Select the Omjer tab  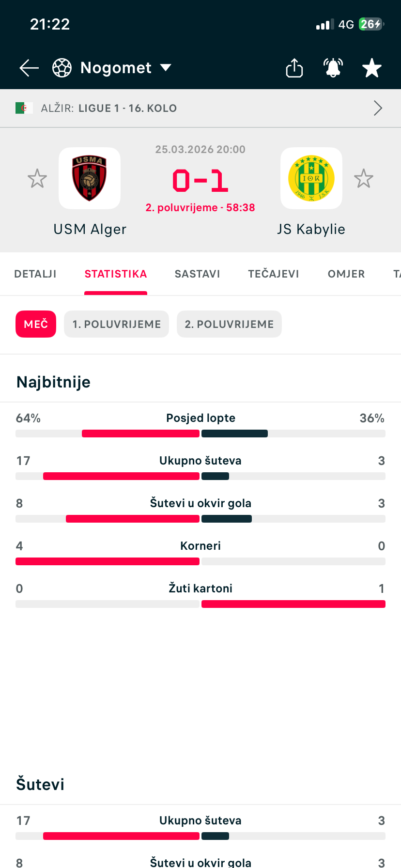[x=346, y=274]
